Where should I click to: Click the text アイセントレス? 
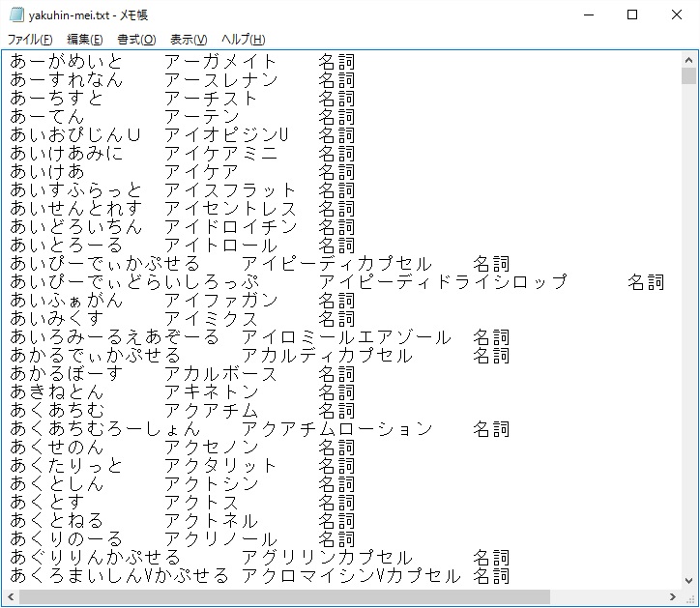click(230, 209)
